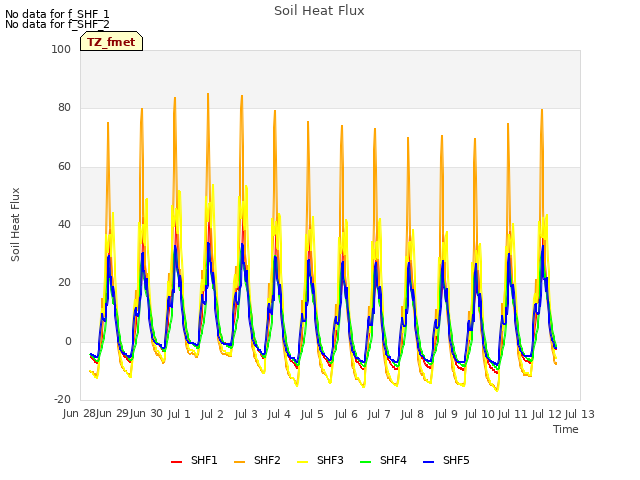Click the vertical 'Soil Heat Flux' axis label

[x=15, y=224]
